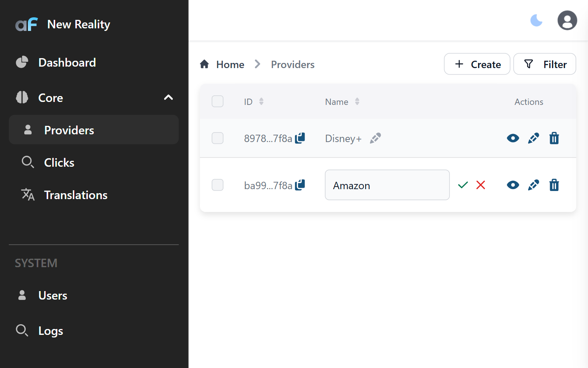Confirm the Amazon name edit
This screenshot has height=368, width=588.
click(x=463, y=185)
